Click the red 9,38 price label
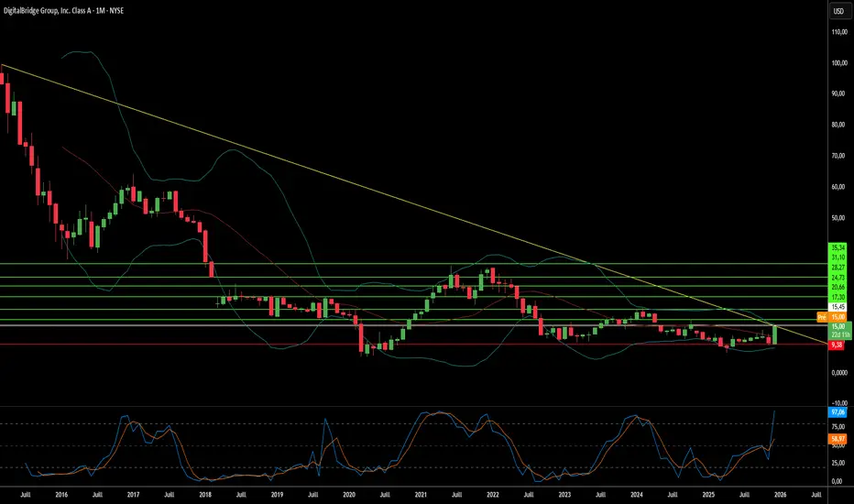This screenshot has width=854, height=504. [x=837, y=345]
